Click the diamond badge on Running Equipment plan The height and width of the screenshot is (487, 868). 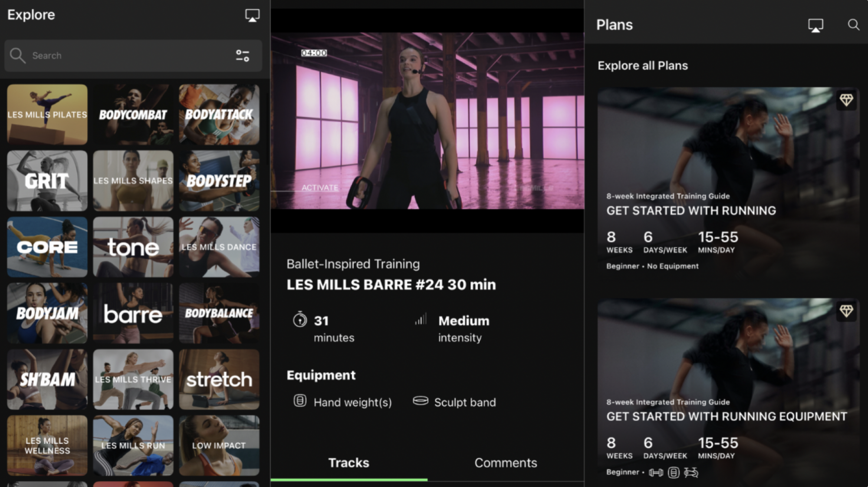click(846, 311)
